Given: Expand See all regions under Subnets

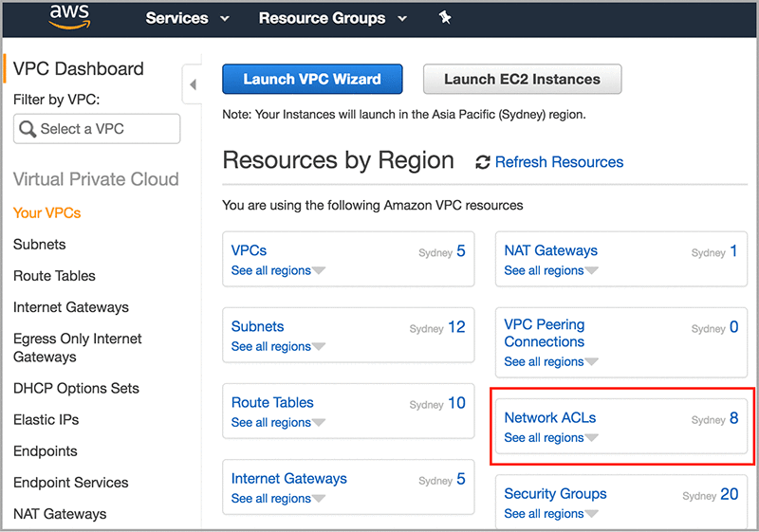Looking at the screenshot, I should 278,346.
